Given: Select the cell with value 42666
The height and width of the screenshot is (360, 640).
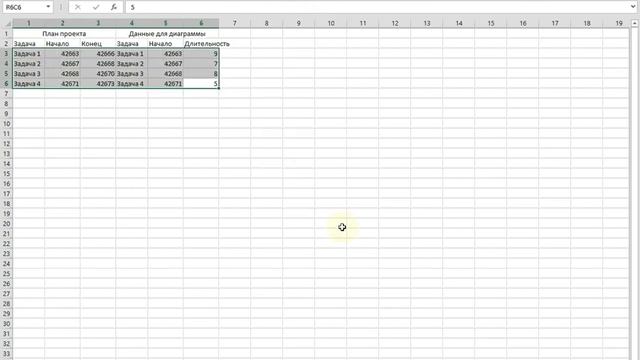Looking at the screenshot, I should point(98,53).
